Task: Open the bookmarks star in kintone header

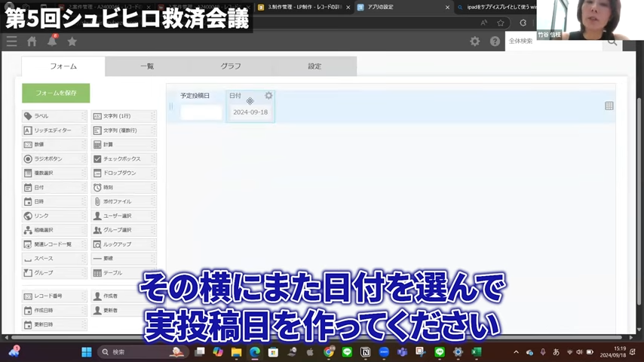Action: (x=72, y=41)
